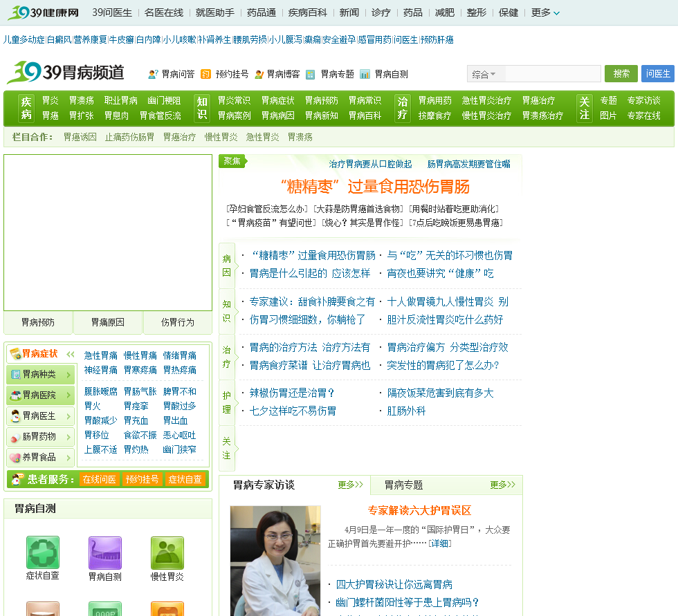Switch to 胃病预防 tab
Image resolution: width=678 pixels, height=616 pixels.
click(38, 322)
